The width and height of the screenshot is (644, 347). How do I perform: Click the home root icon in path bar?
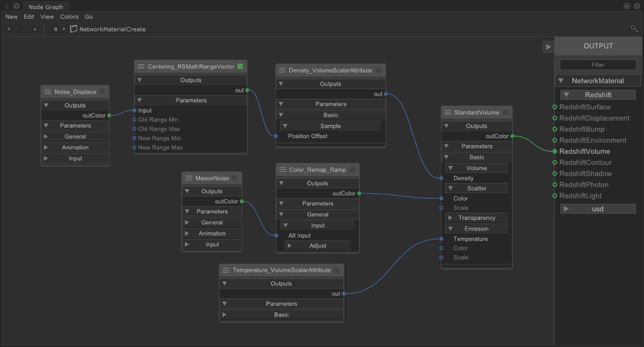55,29
